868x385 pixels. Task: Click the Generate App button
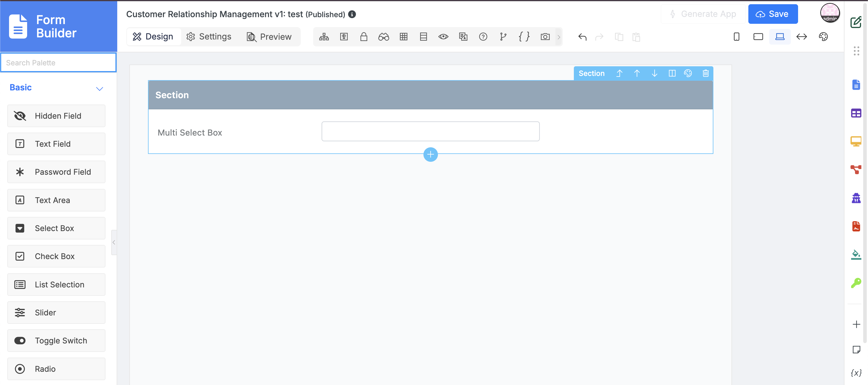pos(703,14)
